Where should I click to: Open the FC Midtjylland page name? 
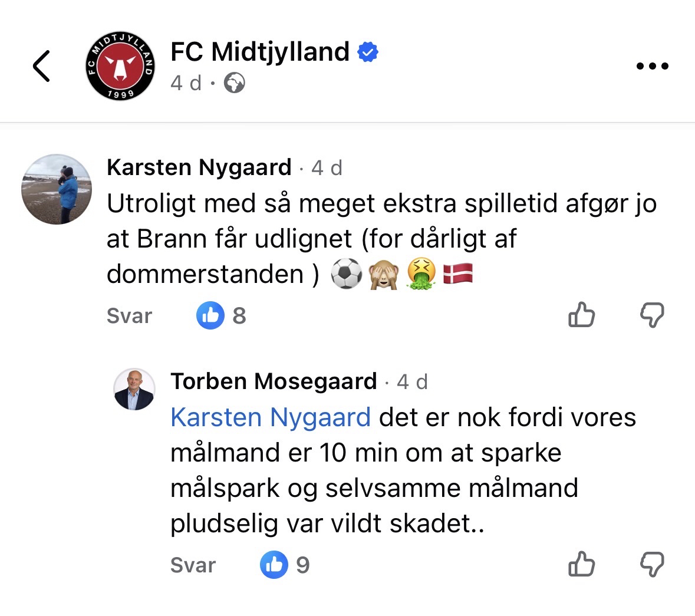pyautogui.click(x=259, y=52)
